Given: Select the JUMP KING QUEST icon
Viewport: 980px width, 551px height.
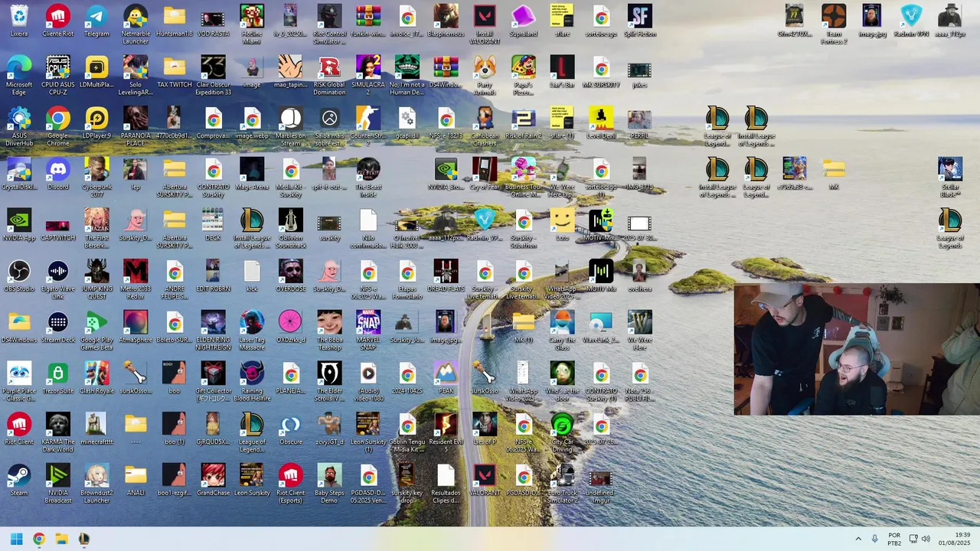Looking at the screenshot, I should click(96, 279).
